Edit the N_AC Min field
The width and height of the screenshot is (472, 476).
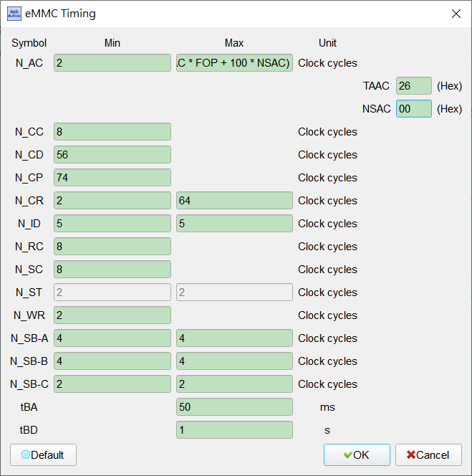112,63
